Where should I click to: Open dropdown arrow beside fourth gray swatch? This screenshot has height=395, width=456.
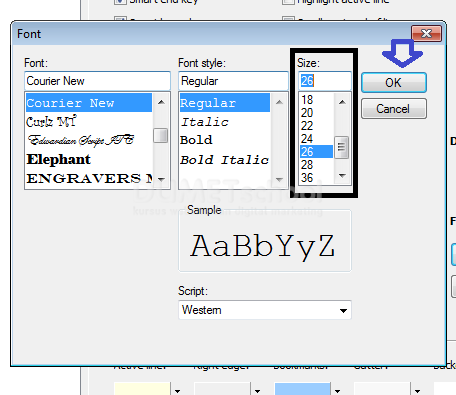(417, 390)
